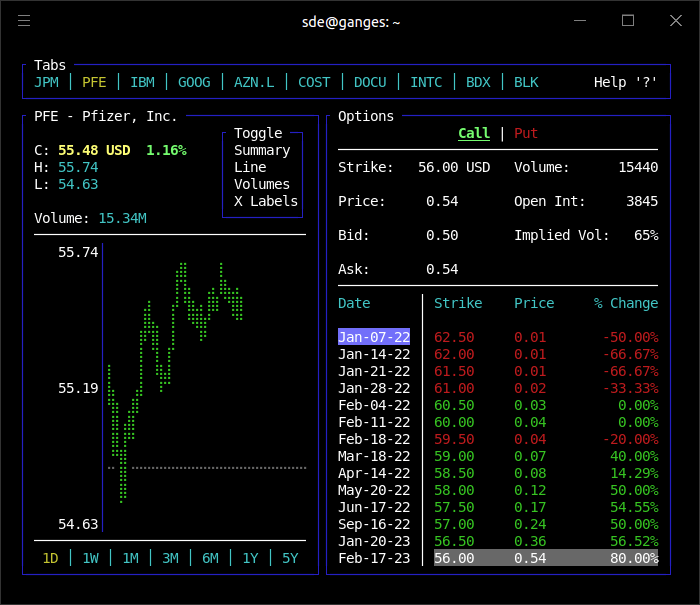The image size is (700, 605).
Task: Select the Call options view
Action: click(x=474, y=134)
